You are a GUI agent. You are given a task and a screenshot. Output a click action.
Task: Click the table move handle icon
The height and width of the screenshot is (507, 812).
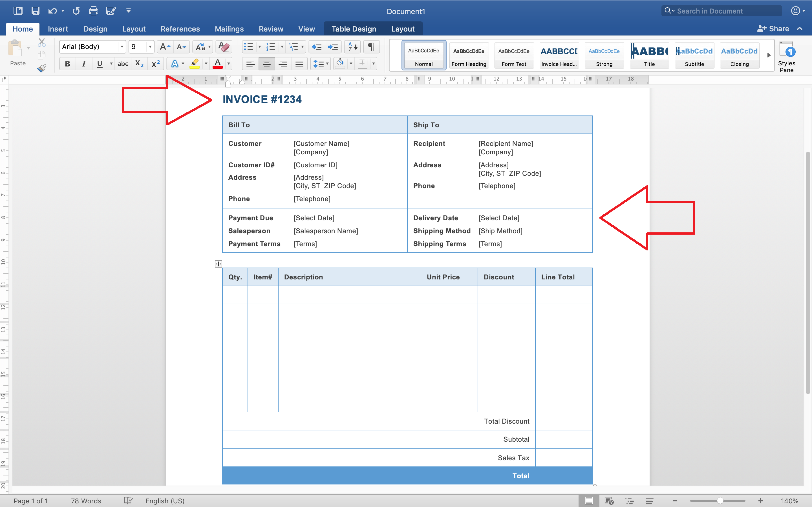pyautogui.click(x=219, y=264)
